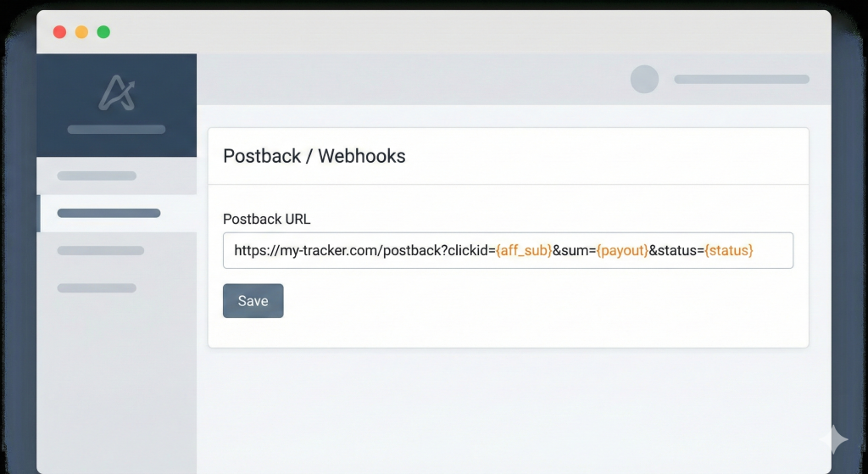Click the {status} macro in the URL
Image resolution: width=868 pixels, height=474 pixels.
729,251
